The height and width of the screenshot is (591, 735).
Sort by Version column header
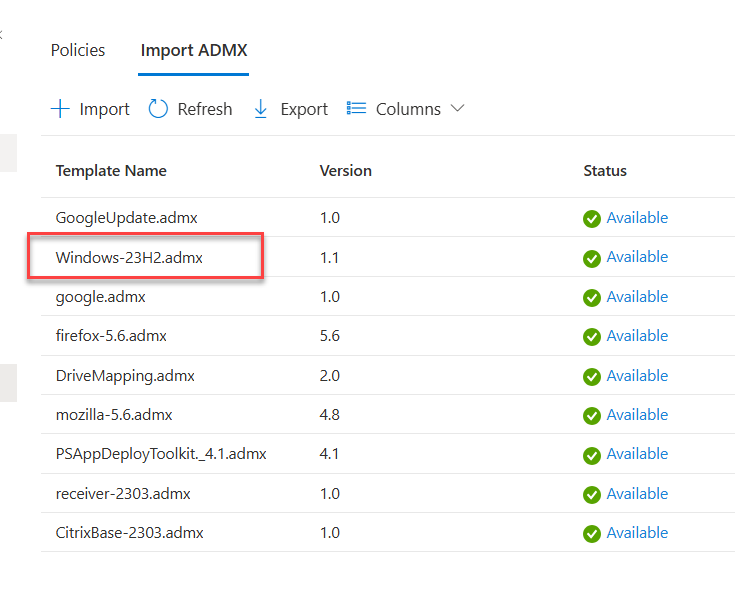(x=345, y=171)
